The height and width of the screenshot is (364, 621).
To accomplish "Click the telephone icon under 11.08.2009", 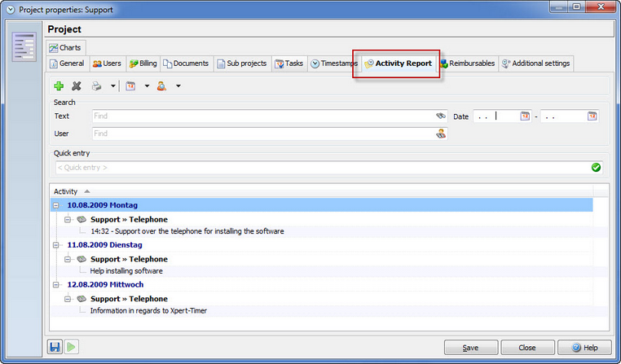I will coord(81,259).
